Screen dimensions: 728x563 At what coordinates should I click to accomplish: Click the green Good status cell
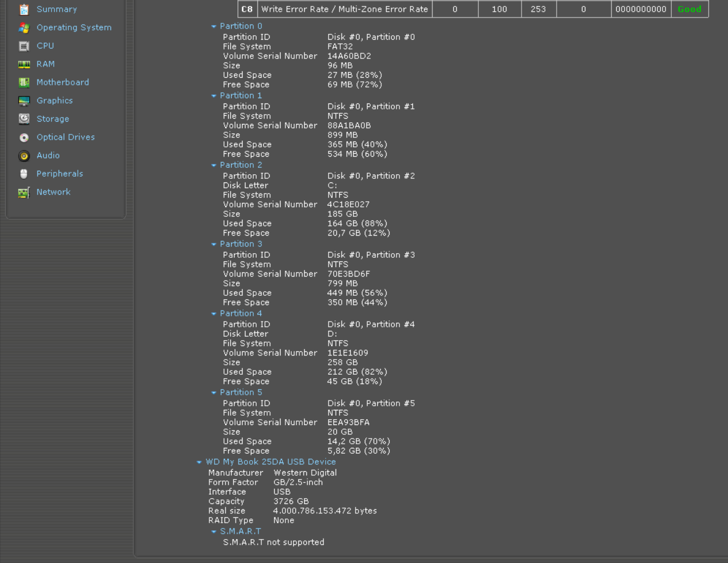tap(689, 9)
